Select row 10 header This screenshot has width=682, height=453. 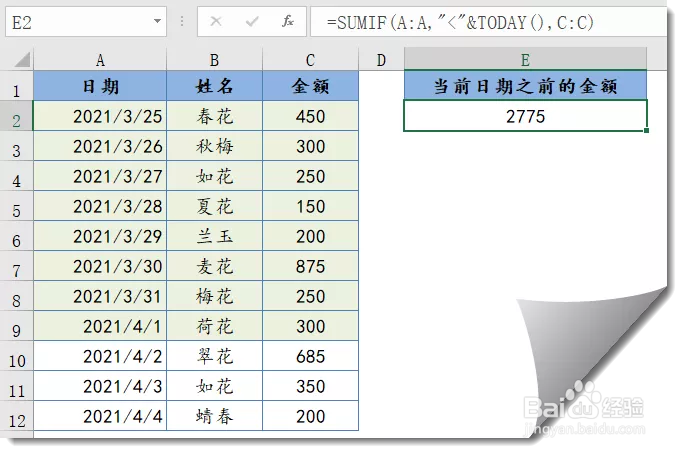[x=17, y=356]
